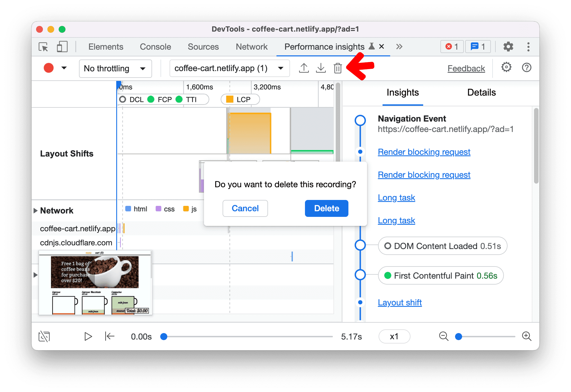Click the record button to start recording
This screenshot has width=571, height=392.
tap(49, 69)
